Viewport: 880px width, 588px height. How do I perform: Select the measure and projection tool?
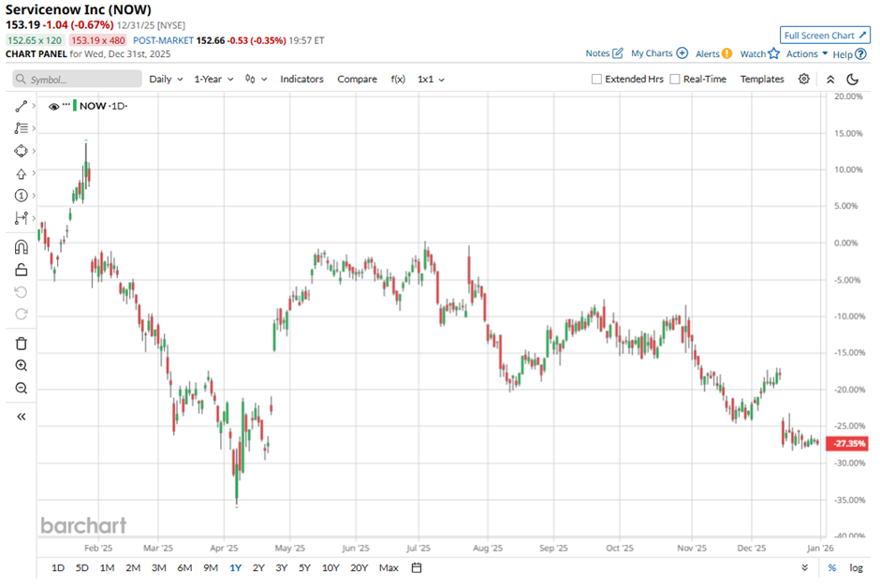21,218
